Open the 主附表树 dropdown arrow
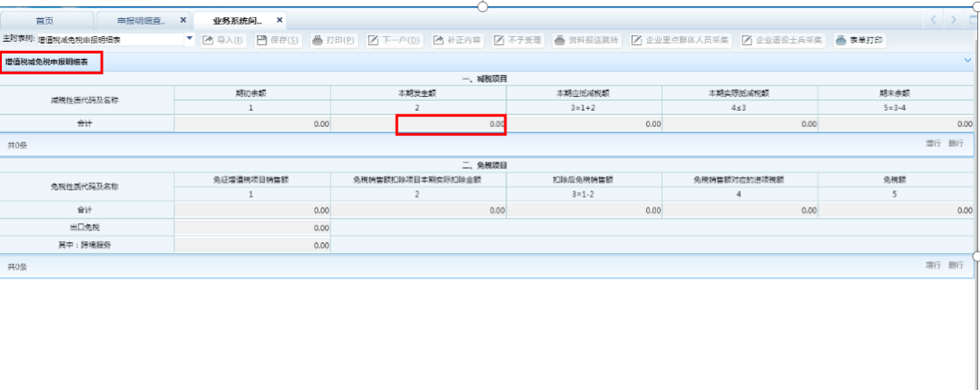This screenshot has width=980, height=390. pos(190,39)
